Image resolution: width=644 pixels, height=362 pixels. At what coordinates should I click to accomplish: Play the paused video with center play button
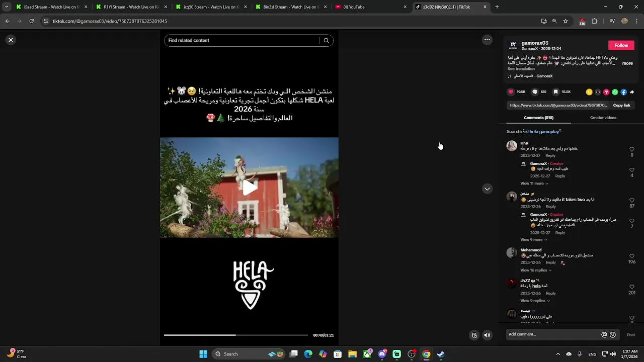[x=249, y=188]
